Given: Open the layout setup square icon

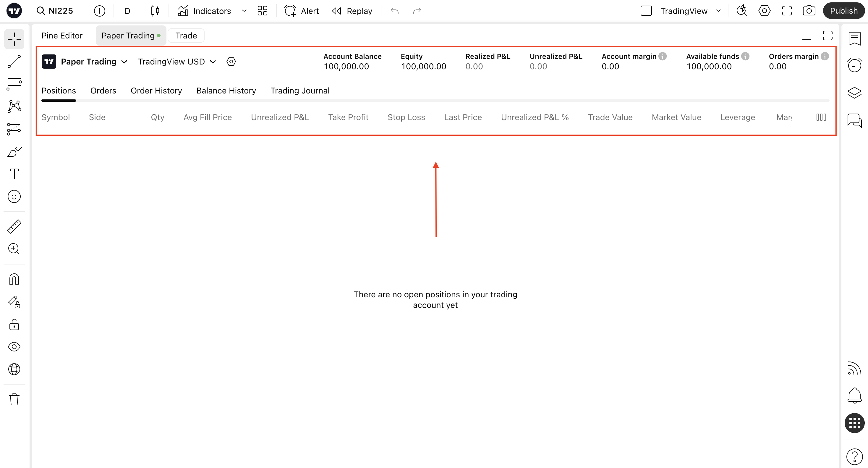Looking at the screenshot, I should [646, 11].
